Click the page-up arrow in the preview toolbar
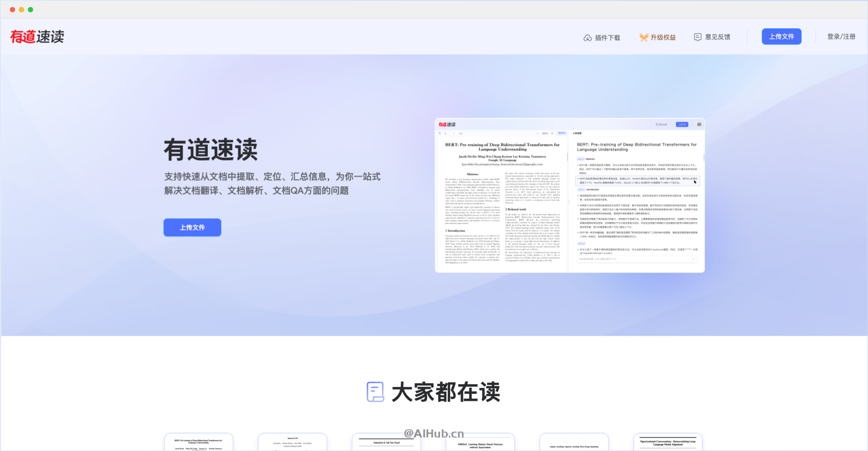This screenshot has height=451, width=868. (440, 133)
